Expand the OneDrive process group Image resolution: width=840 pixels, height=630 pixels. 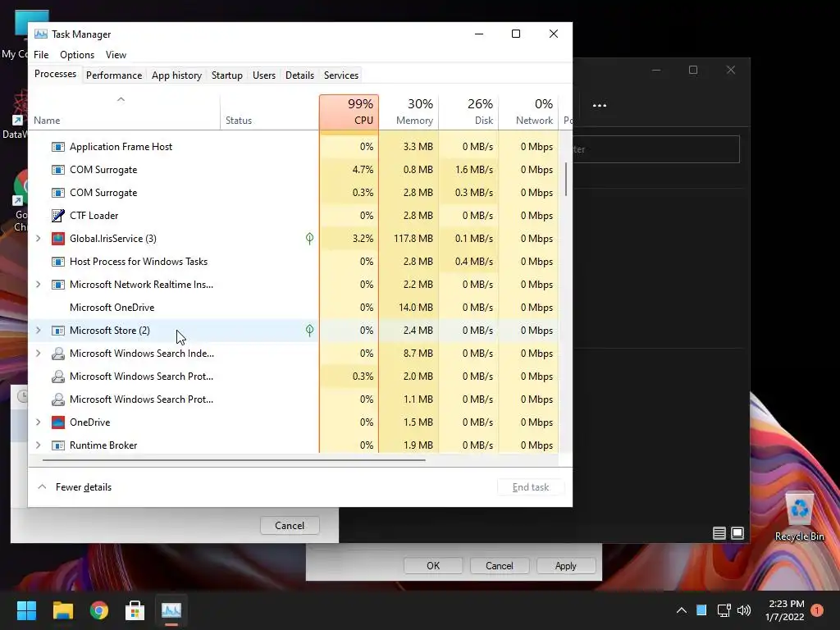pos(38,422)
